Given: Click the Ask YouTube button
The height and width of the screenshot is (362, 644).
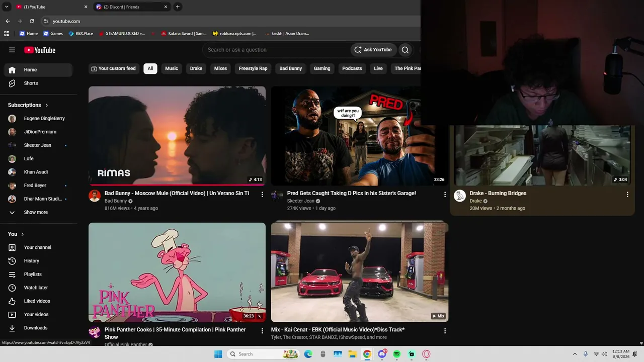Looking at the screenshot, I should 373,50.
